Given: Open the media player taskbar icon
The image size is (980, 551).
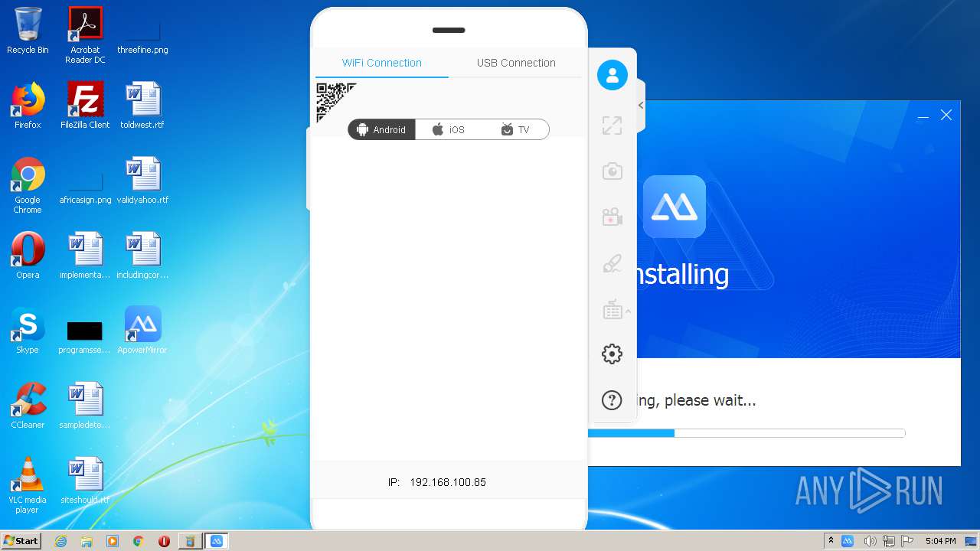Looking at the screenshot, I should click(113, 541).
